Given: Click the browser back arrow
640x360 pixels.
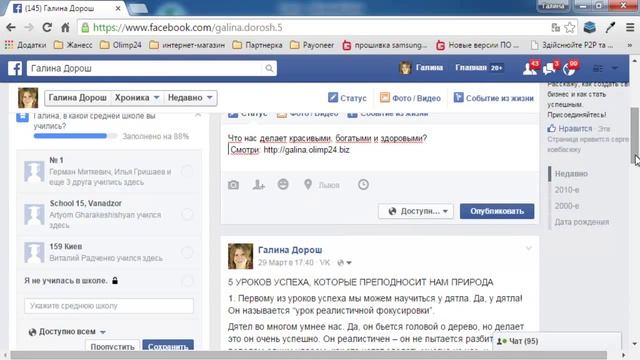Looking at the screenshot, I should tap(11, 28).
